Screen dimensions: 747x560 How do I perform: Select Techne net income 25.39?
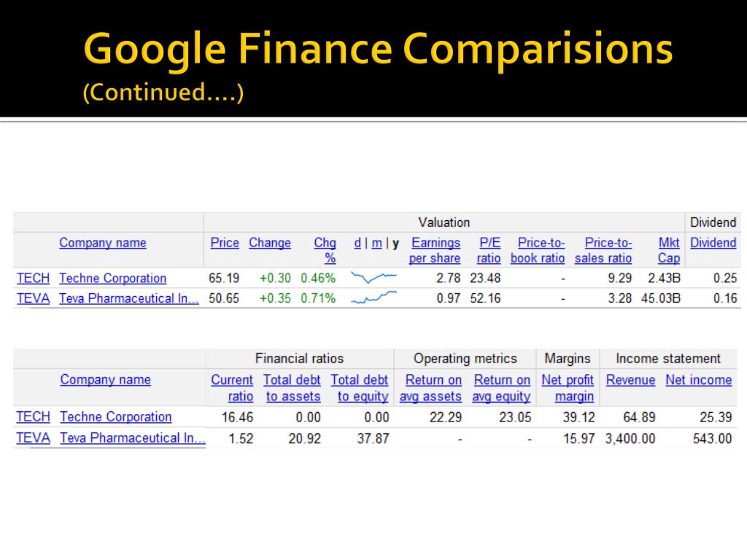point(716,418)
